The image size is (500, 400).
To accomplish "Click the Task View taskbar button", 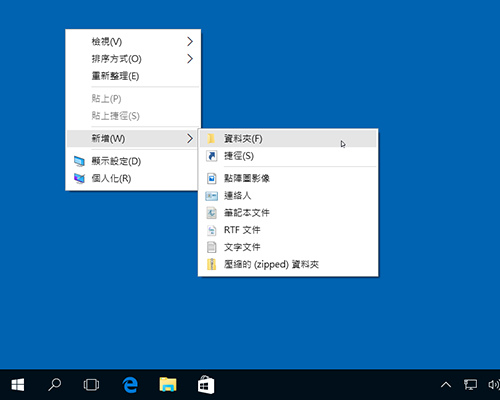I will [x=91, y=385].
